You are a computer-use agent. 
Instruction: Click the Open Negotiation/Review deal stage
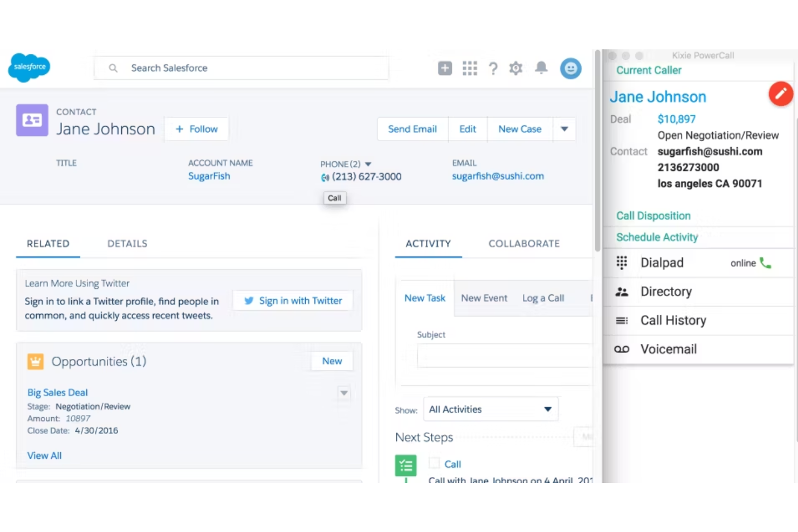pos(718,135)
